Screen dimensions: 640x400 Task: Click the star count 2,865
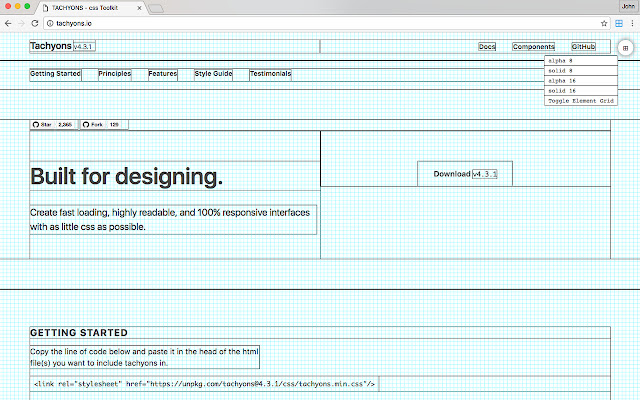pos(65,124)
